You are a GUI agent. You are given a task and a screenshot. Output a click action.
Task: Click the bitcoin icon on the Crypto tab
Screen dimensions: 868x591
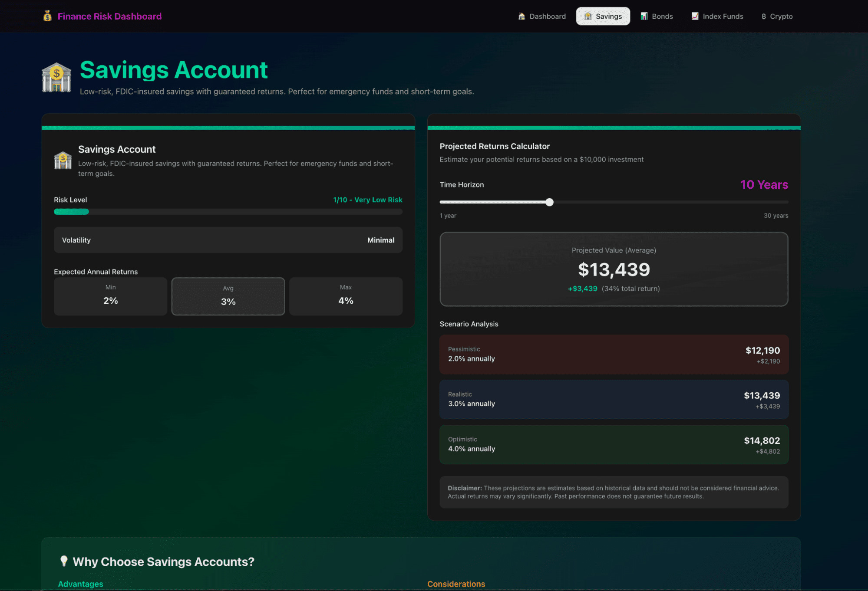pos(763,16)
